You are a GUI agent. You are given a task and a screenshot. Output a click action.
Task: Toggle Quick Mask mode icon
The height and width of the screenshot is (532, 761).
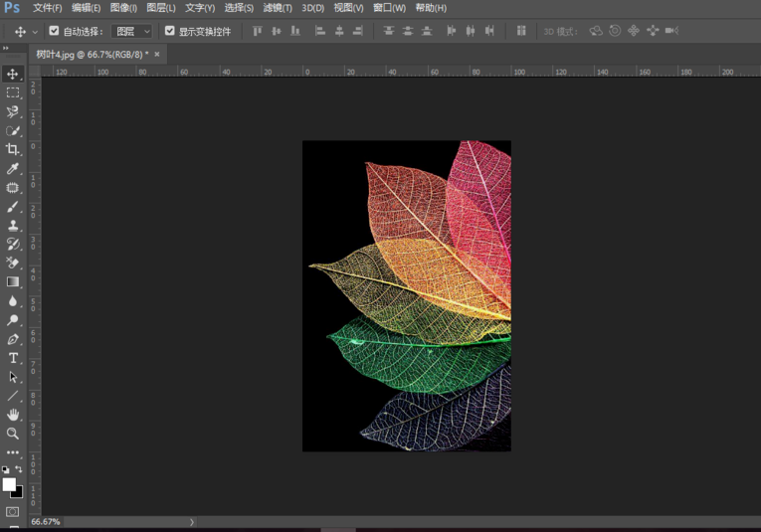coord(13,512)
